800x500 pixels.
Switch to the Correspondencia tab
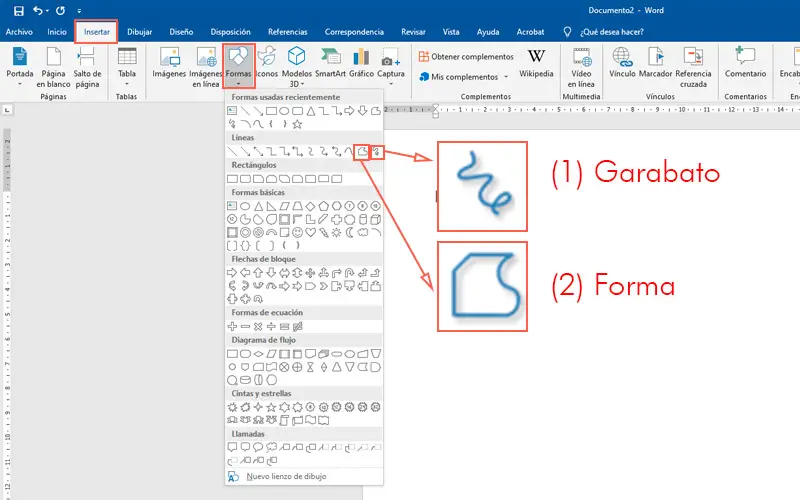click(354, 32)
